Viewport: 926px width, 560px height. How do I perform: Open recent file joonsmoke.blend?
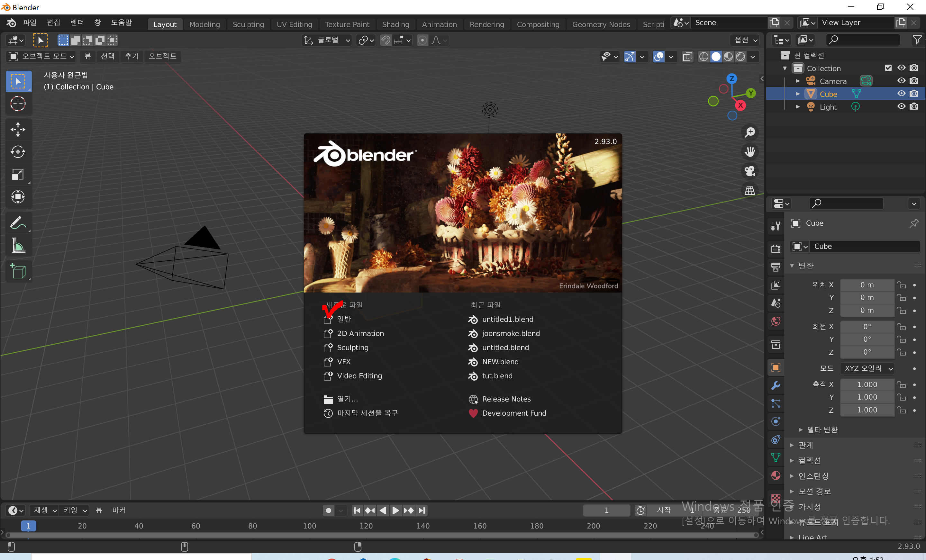[x=504, y=333]
